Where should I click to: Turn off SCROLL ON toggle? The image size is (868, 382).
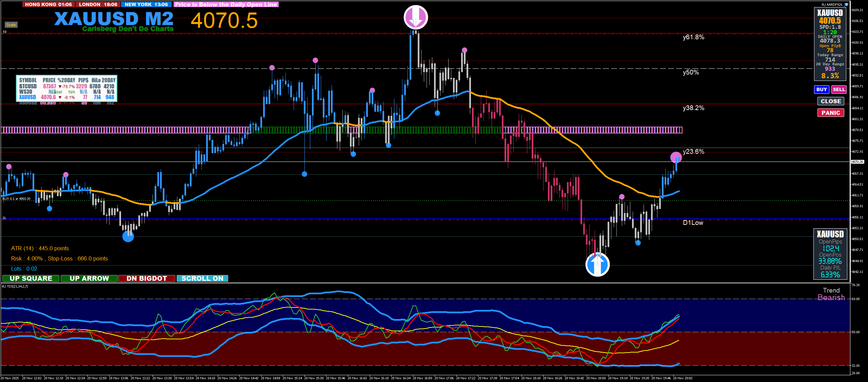(x=202, y=278)
